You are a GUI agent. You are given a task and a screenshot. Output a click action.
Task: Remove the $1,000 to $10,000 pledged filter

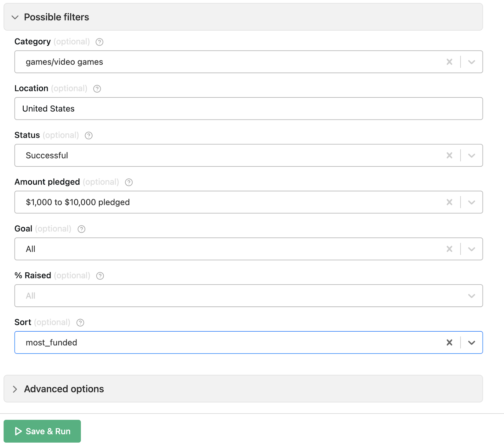pyautogui.click(x=449, y=202)
